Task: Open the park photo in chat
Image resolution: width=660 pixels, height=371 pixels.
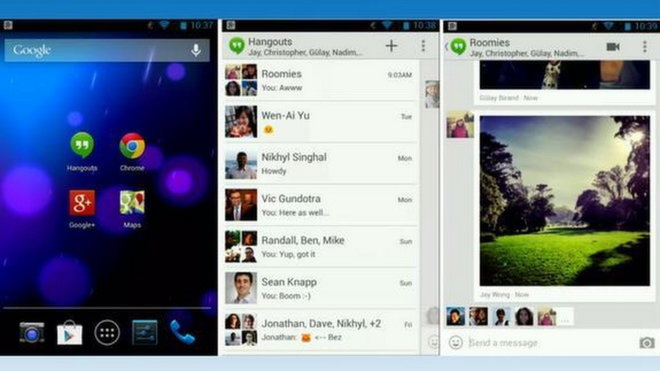Action: 565,201
